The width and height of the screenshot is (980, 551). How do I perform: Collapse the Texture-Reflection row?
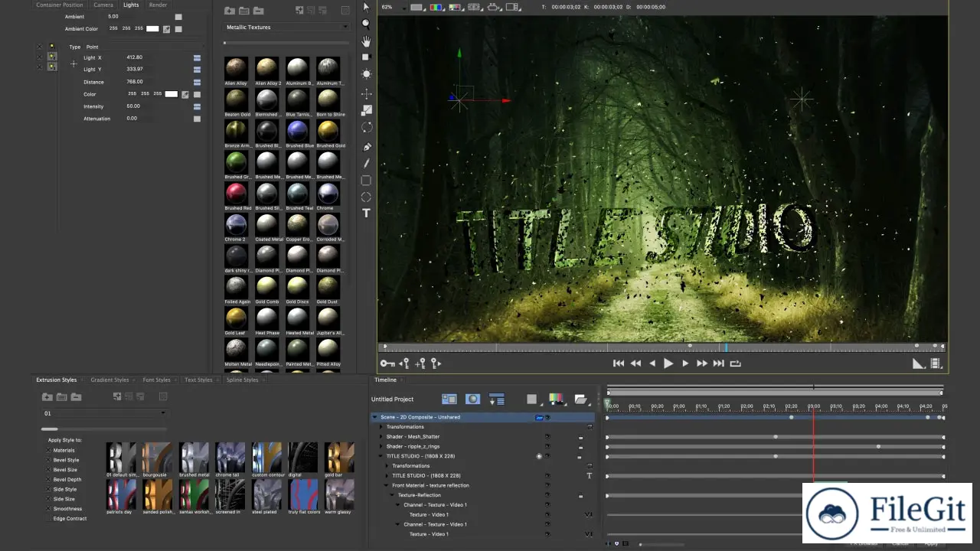[392, 495]
